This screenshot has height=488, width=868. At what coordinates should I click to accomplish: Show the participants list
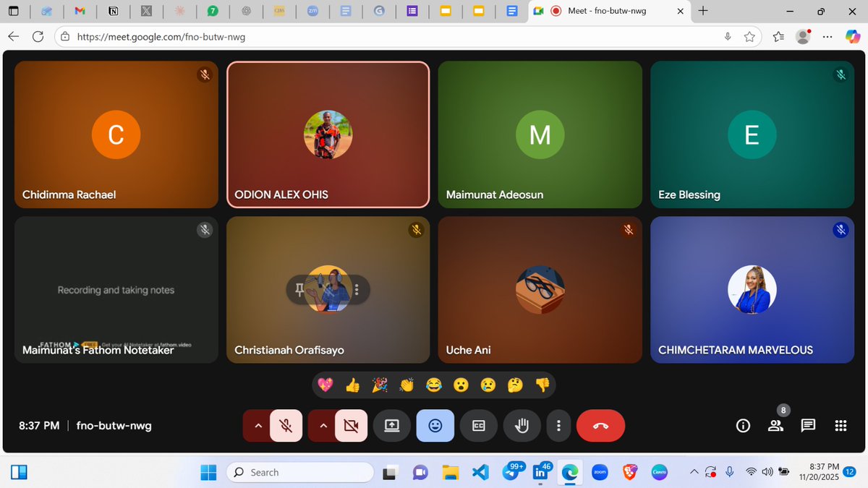pyautogui.click(x=775, y=426)
